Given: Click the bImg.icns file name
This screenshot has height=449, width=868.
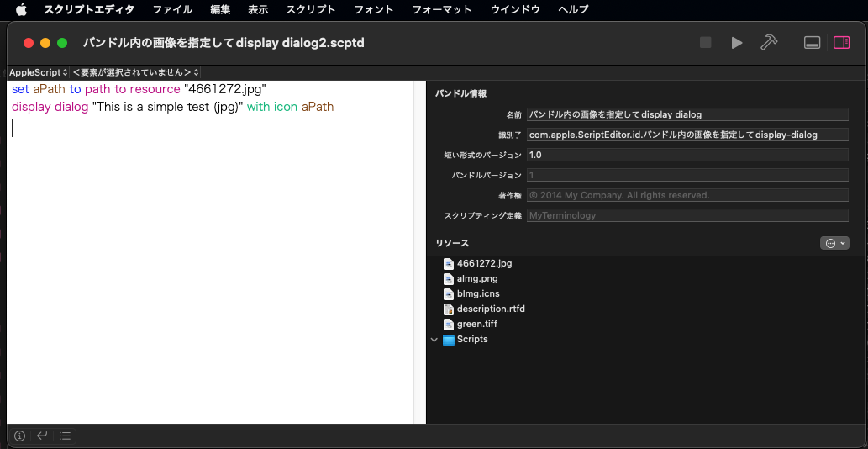Looking at the screenshot, I should [478, 293].
